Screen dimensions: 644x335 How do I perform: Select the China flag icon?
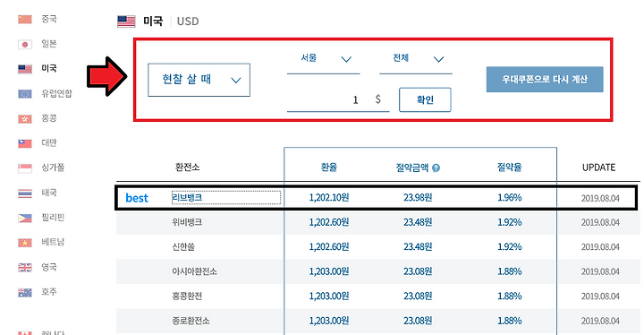25,20
